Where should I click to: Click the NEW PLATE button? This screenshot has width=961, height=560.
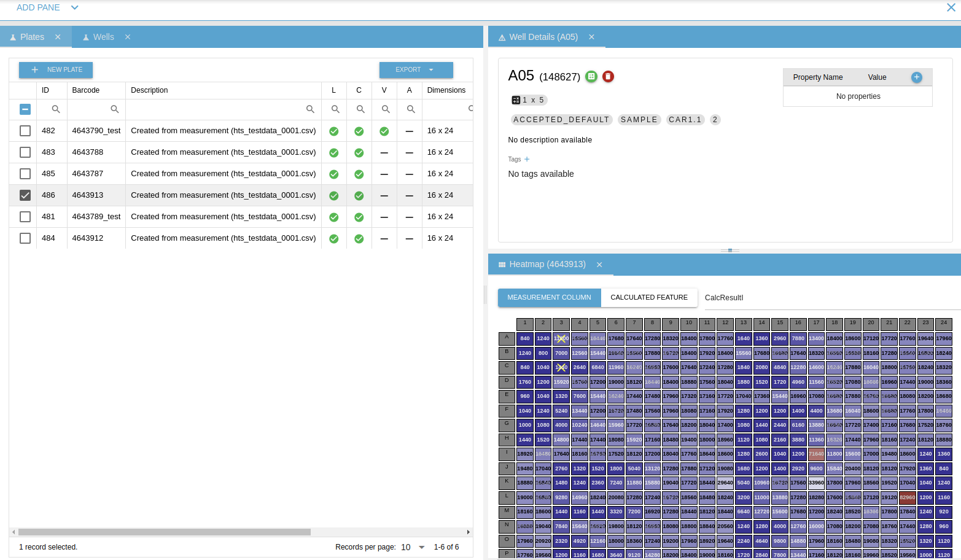(x=56, y=70)
